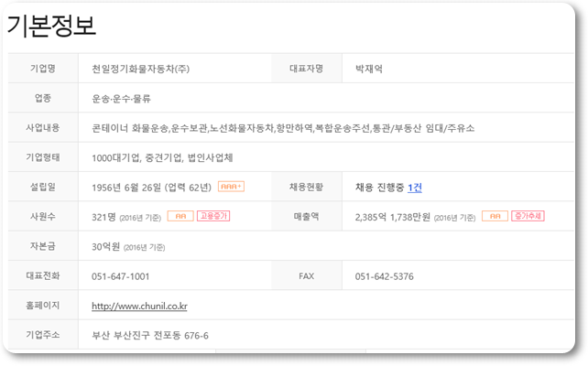The image size is (588, 366).
Task: Click the FAX label cell
Action: point(307,276)
